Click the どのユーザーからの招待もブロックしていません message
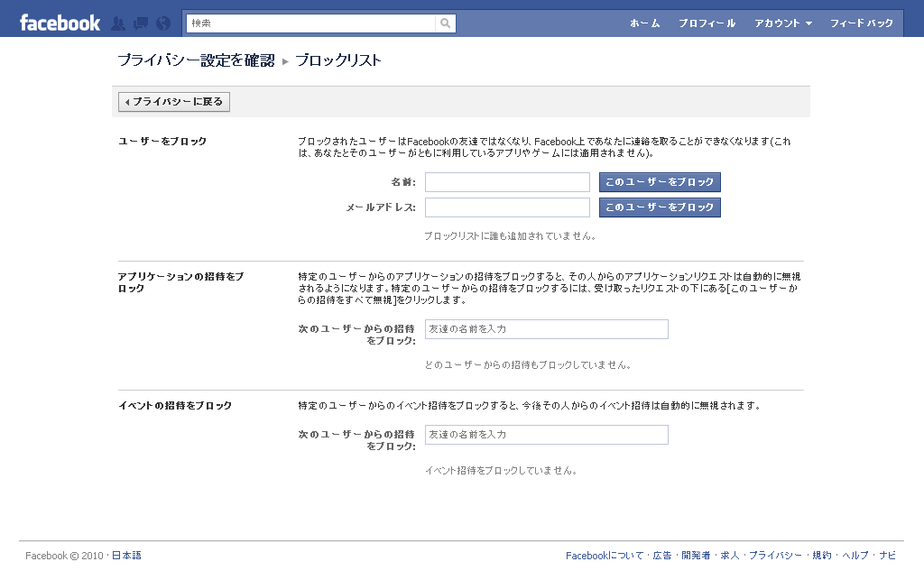The width and height of the screenshot is (924, 580). click(528, 365)
